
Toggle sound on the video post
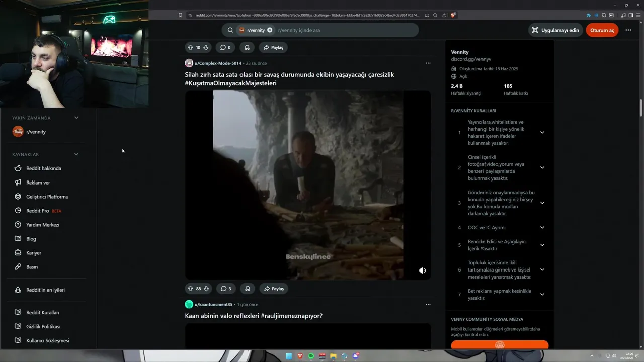[423, 270]
